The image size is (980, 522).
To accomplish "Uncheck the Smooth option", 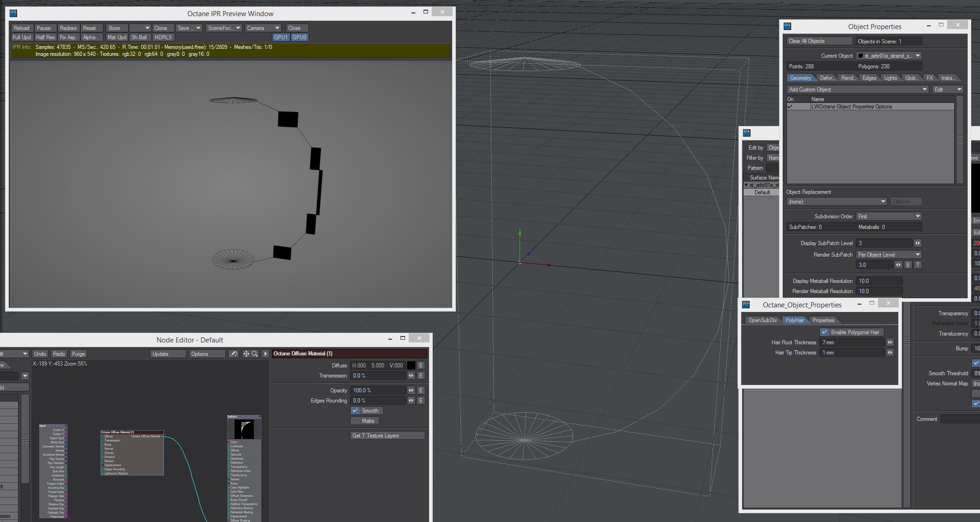I will point(355,411).
